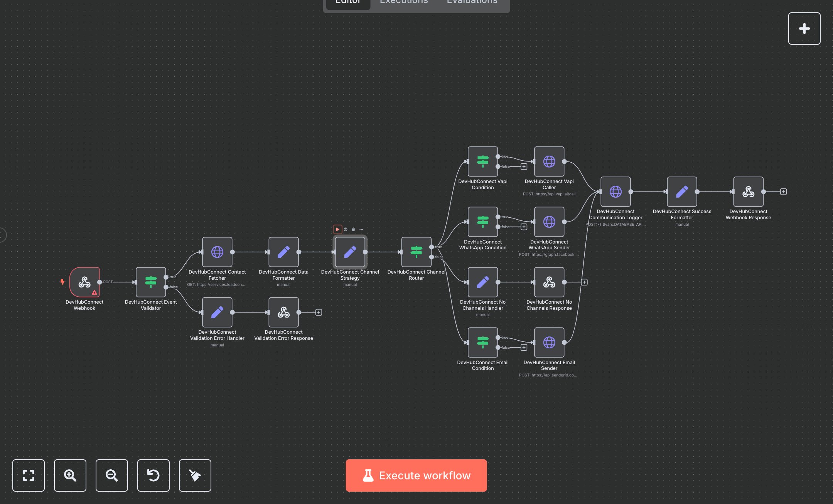Click plus after DevHubConnect Webhook Response node
The height and width of the screenshot is (504, 833).
click(783, 191)
